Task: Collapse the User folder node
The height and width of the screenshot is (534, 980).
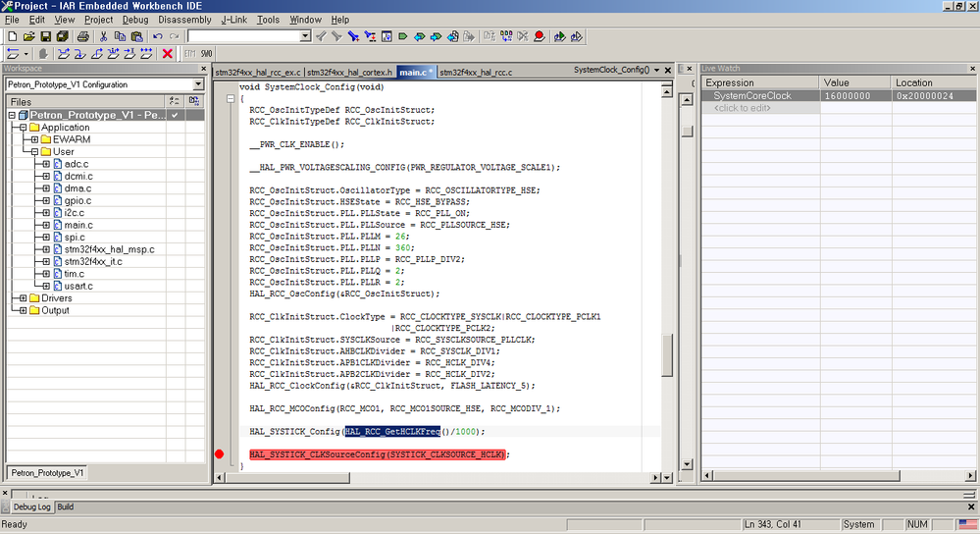Action: [x=35, y=152]
